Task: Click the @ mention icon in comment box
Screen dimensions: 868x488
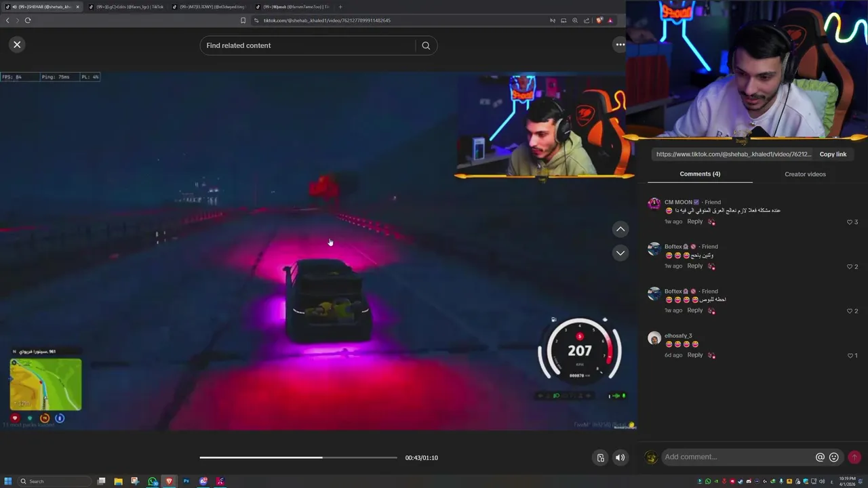Action: coord(820,457)
